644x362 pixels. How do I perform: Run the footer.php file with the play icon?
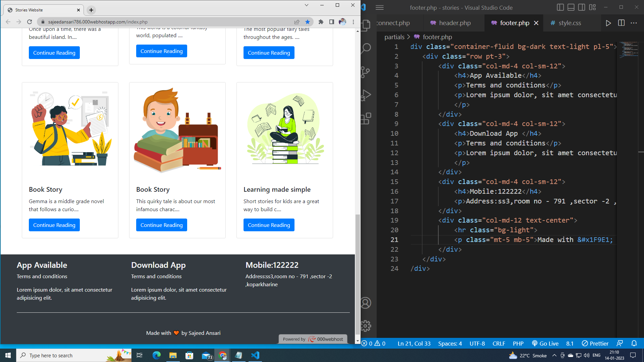click(x=608, y=23)
